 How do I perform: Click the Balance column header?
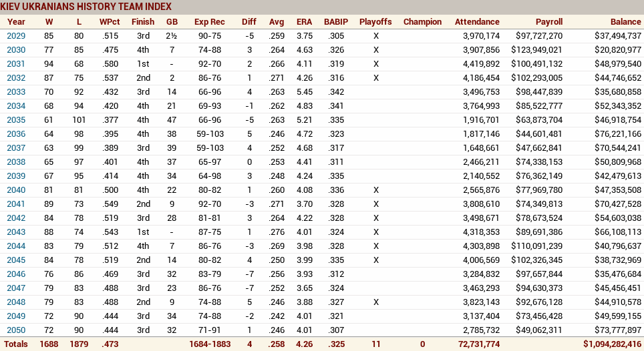[625, 22]
